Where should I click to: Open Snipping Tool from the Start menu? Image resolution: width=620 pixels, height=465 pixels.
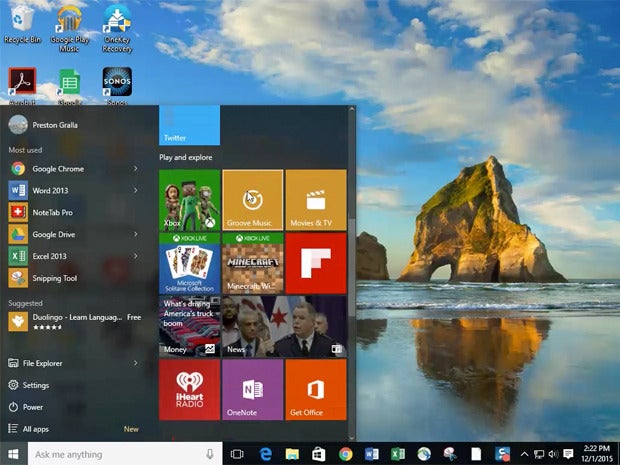point(74,278)
